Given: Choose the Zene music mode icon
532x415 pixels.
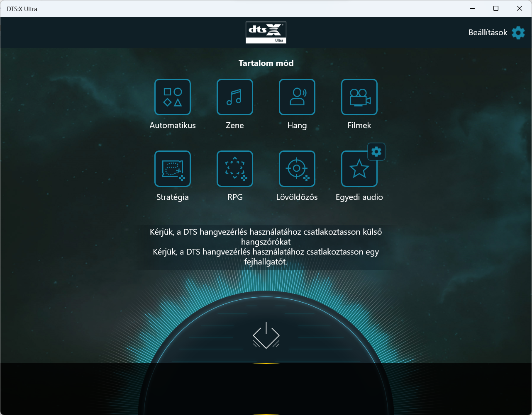Looking at the screenshot, I should tap(235, 97).
